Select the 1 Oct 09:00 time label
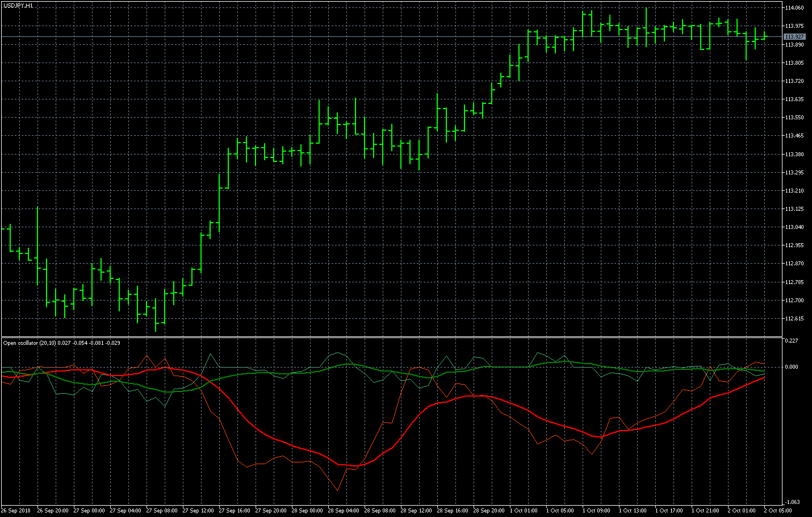 [596, 511]
